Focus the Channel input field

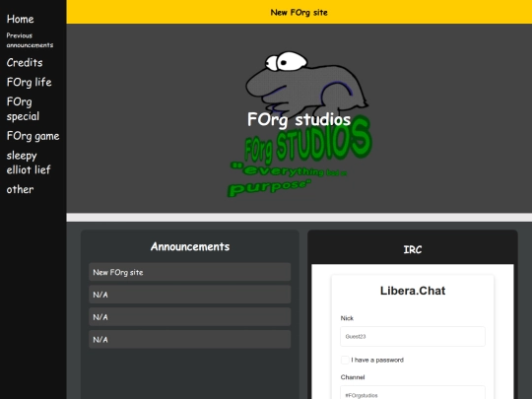click(x=413, y=393)
